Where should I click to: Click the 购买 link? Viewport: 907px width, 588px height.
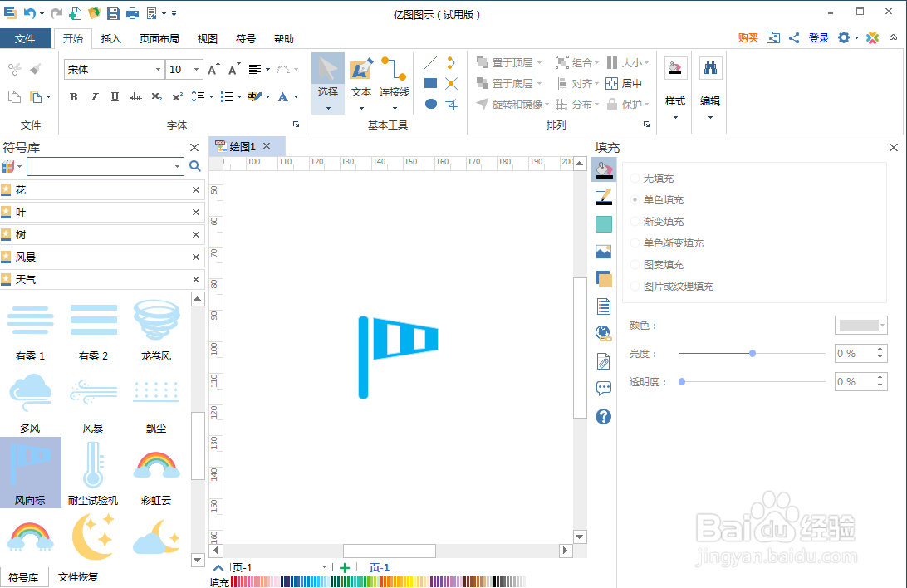(x=748, y=37)
